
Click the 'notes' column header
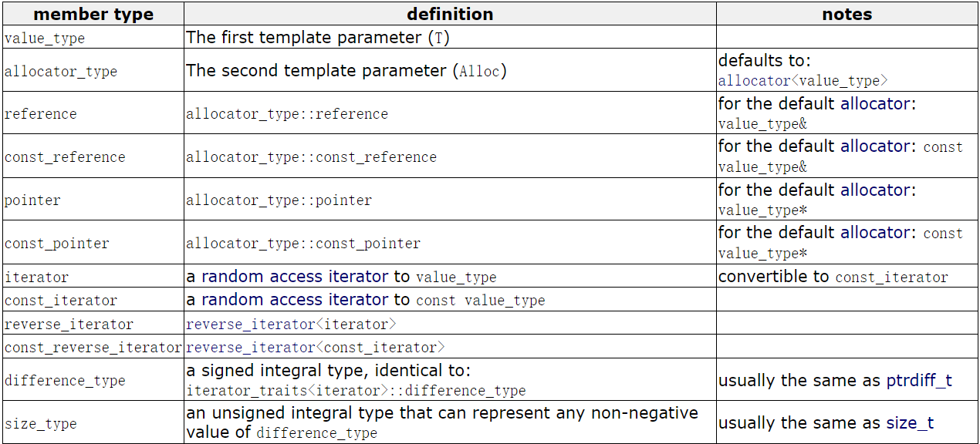[x=847, y=14]
